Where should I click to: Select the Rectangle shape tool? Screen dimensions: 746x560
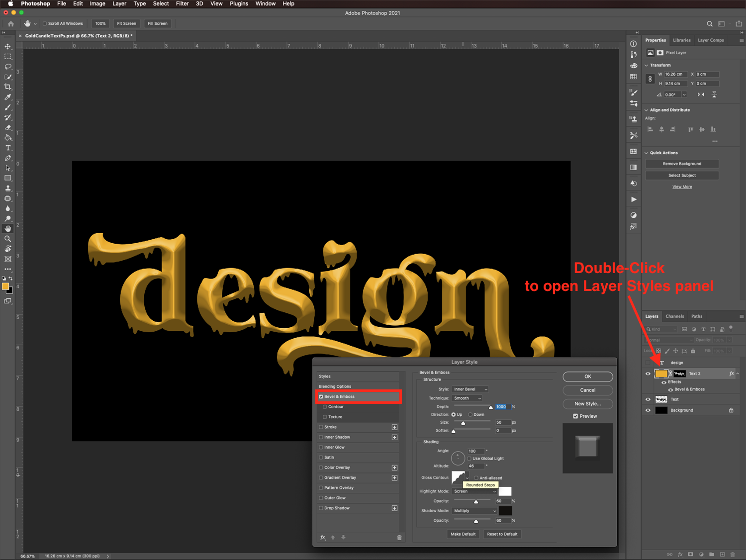tap(8, 178)
